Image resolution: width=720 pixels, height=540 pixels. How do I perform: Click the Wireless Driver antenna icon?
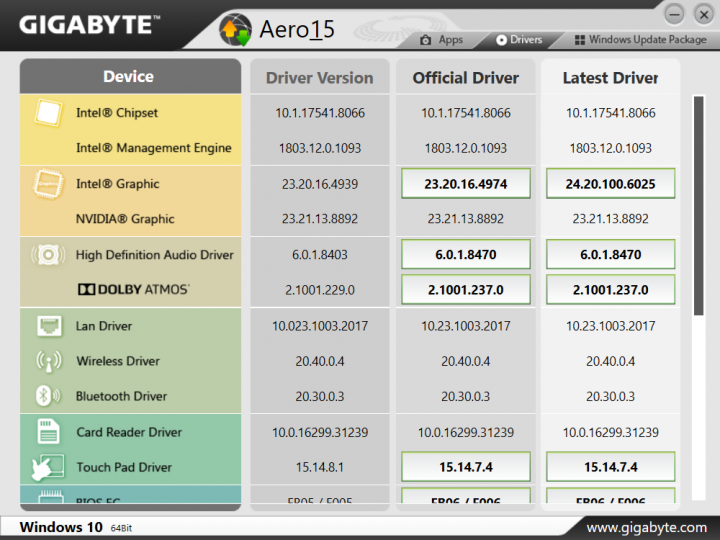point(49,361)
